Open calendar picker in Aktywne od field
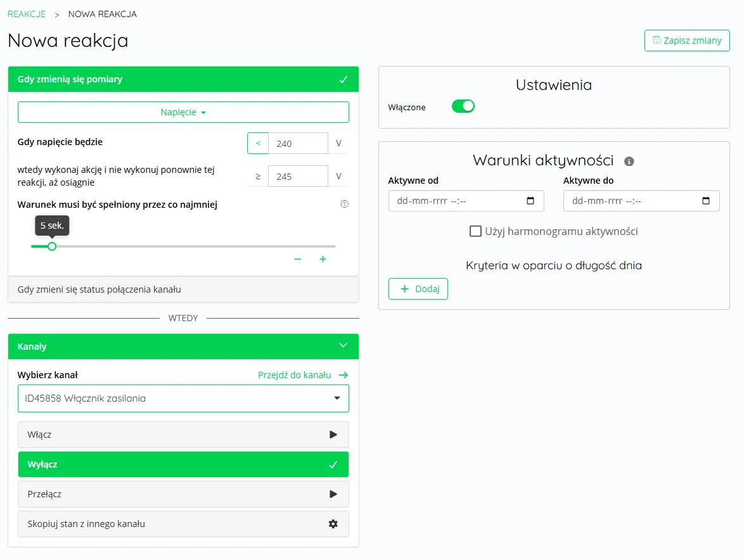 531,201
